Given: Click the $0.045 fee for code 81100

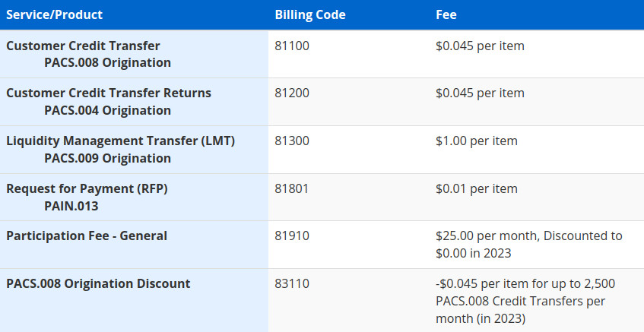Looking at the screenshot, I should pyautogui.click(x=480, y=46).
